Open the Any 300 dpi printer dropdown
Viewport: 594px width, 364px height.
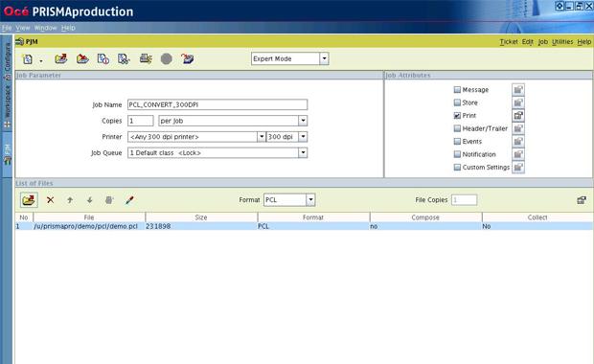coord(261,137)
